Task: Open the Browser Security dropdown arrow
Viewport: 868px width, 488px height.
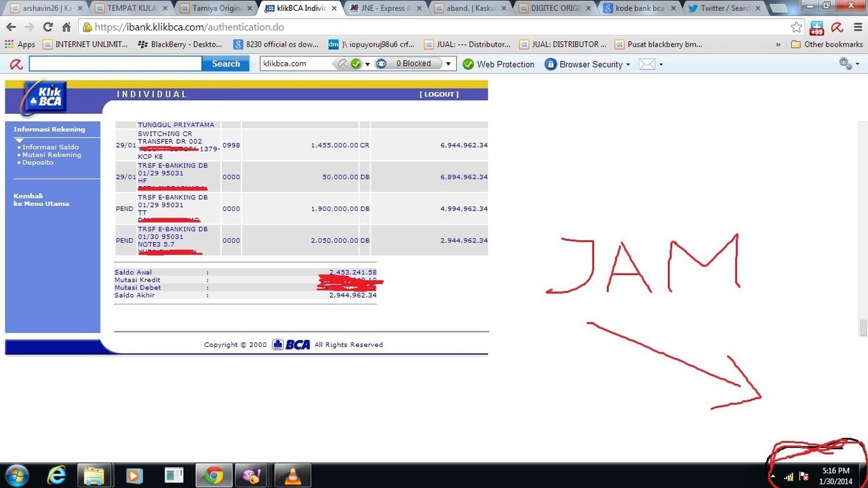Action: pyautogui.click(x=628, y=64)
